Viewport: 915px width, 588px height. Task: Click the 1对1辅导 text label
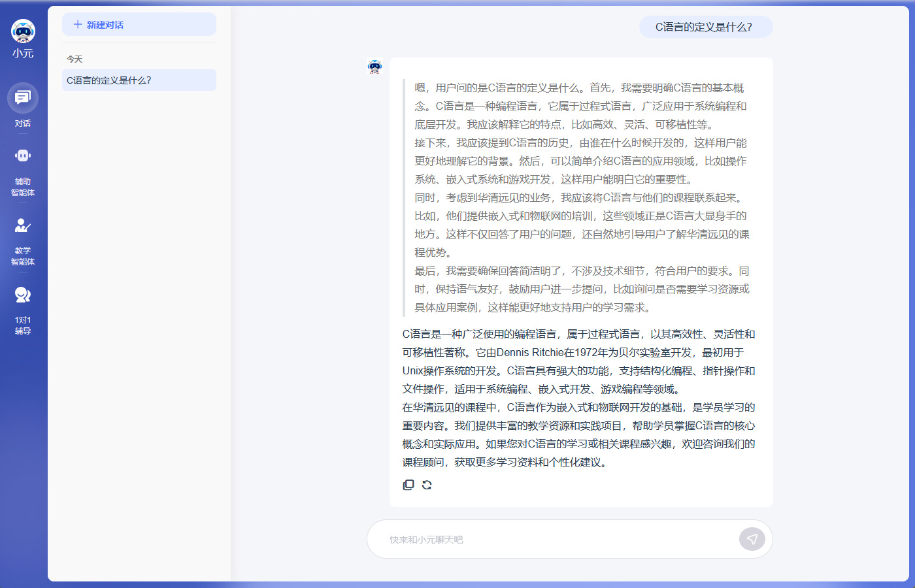23,325
